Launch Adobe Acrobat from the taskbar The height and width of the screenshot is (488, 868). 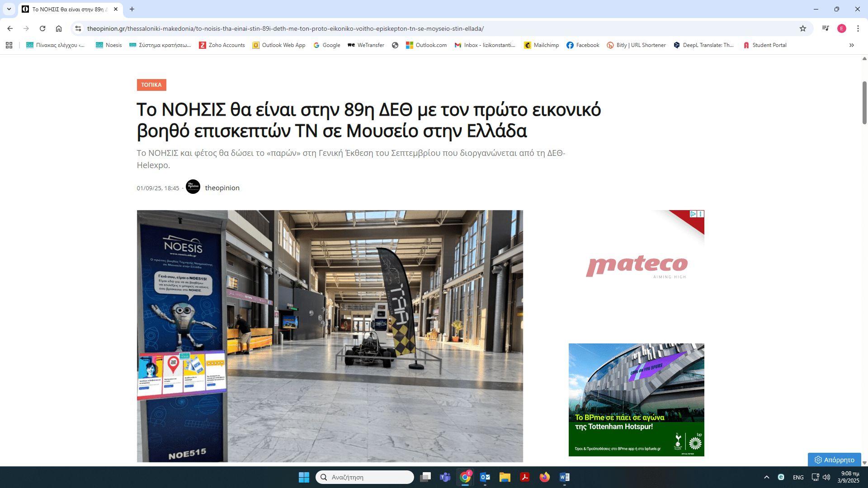tap(524, 477)
